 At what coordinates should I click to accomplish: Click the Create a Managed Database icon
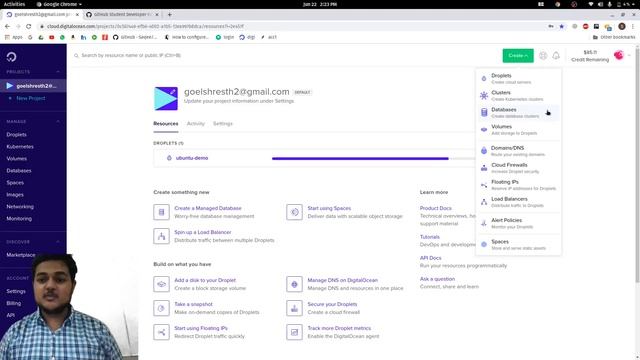pos(161,212)
